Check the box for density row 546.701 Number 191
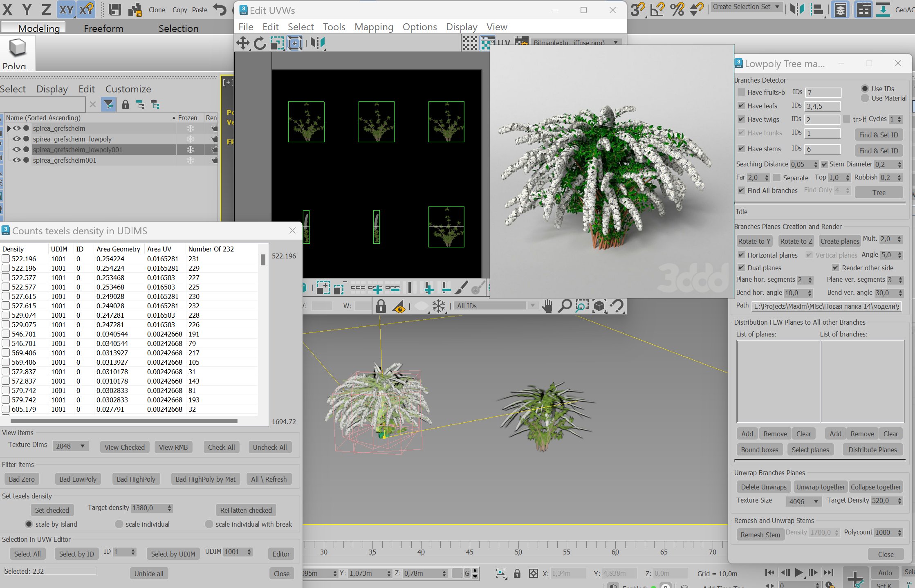This screenshot has height=588, width=915. click(x=6, y=334)
